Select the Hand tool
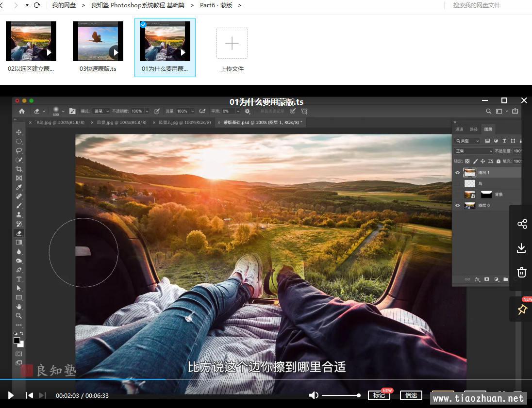Viewport: 532px width, 408px height. point(19,307)
